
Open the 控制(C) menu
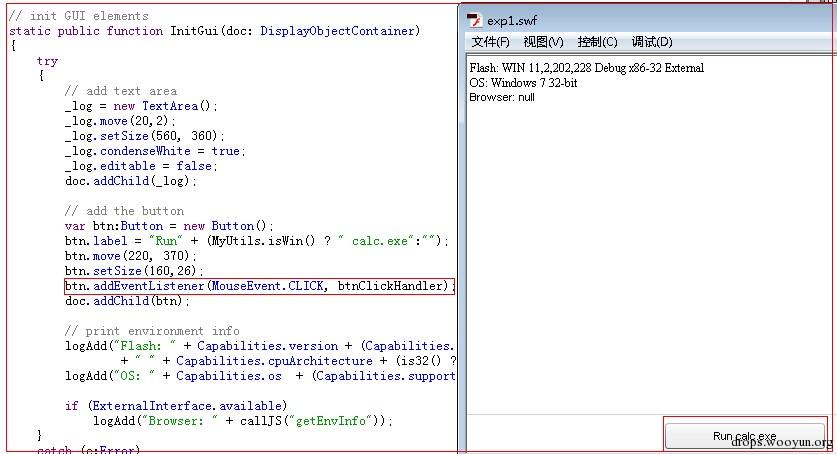[x=597, y=42]
